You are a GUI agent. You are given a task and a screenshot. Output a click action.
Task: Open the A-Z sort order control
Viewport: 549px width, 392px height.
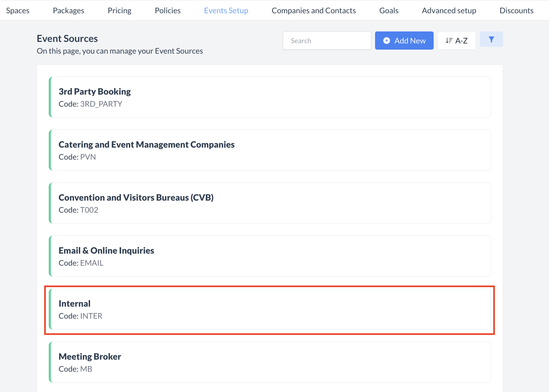(x=456, y=41)
